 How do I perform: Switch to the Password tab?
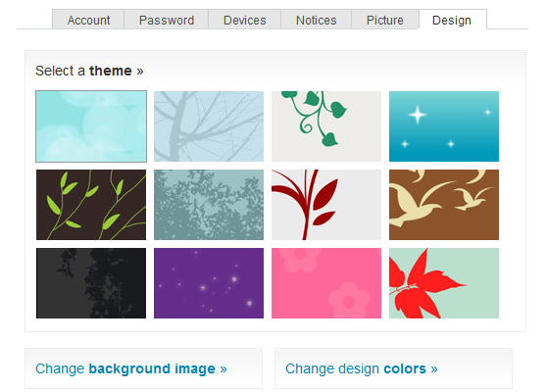167,20
